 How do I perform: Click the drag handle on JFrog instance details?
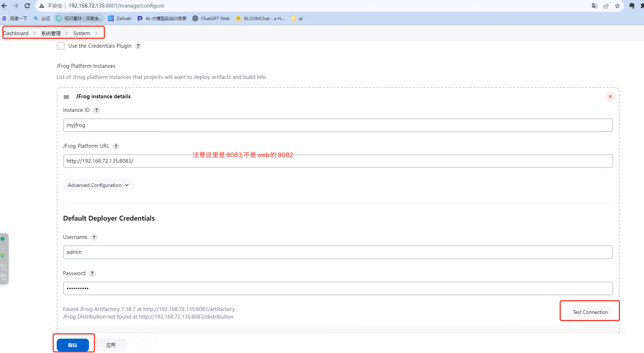point(66,97)
